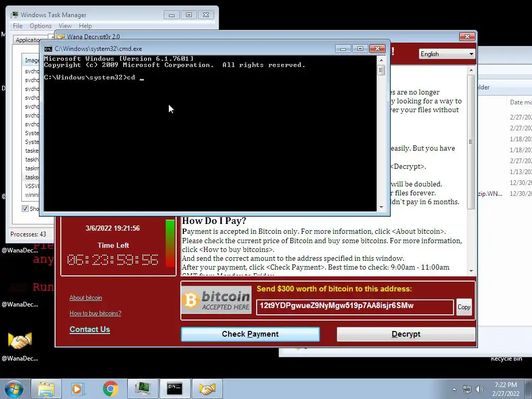Viewport: 532px width, 399px height.
Task: Click the ransom note scrollbar up arrow
Action: coord(471,70)
